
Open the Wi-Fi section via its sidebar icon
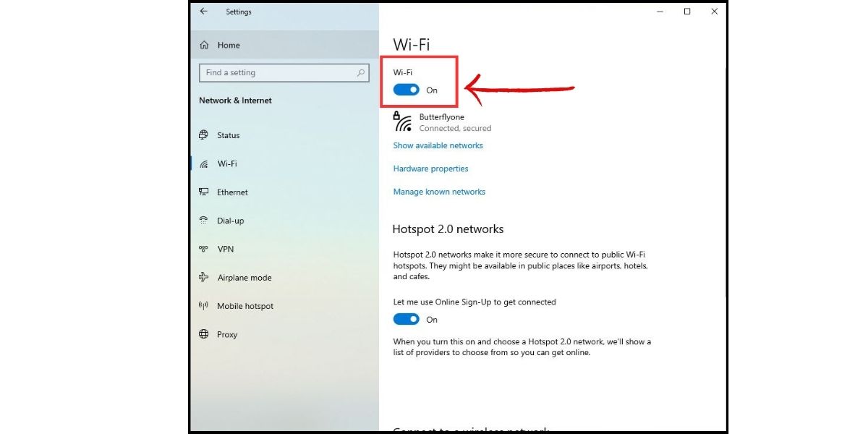[x=203, y=163]
